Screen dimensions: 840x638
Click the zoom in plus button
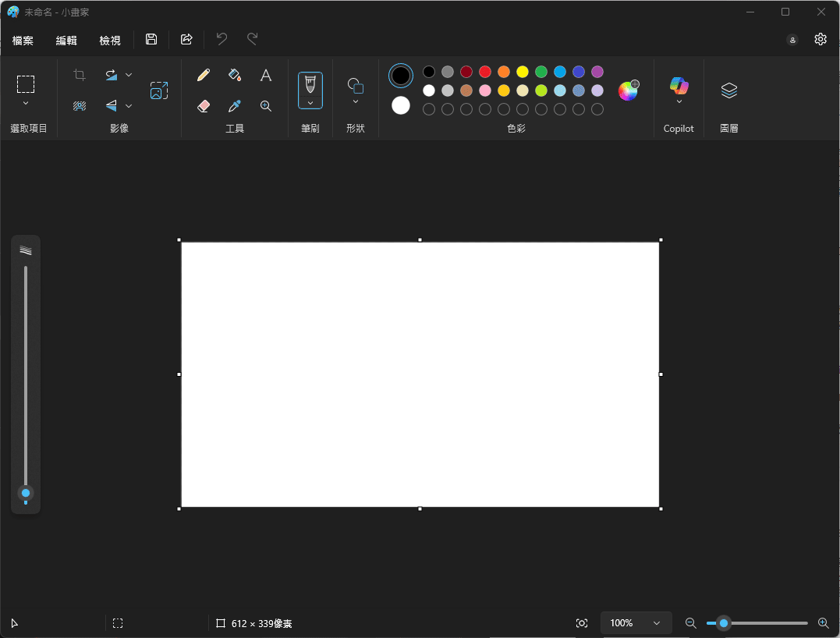823,623
